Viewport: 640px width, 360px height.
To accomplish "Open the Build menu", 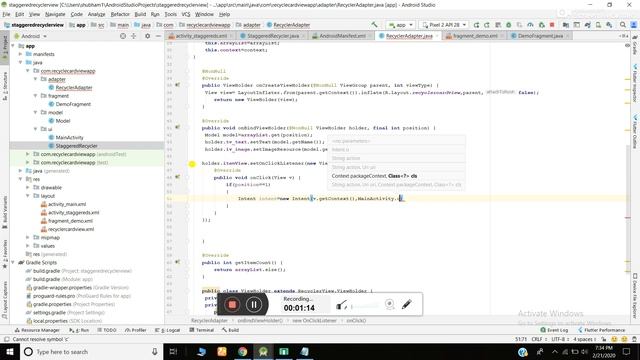I will coord(140,14).
